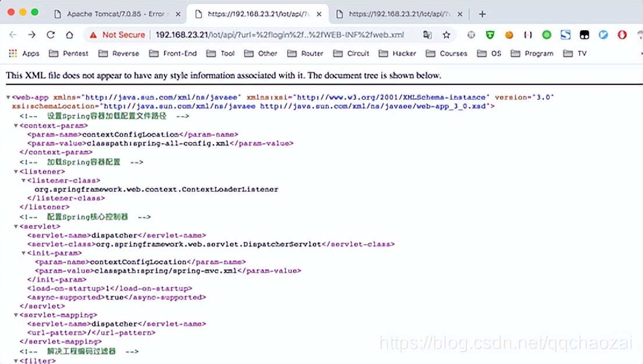Open the blue pencil extension icon
Viewport: 643px width, 364px height.
pos(603,35)
